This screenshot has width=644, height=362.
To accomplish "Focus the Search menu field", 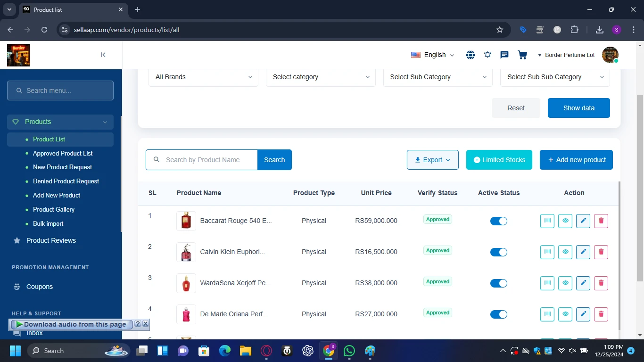I will [60, 90].
